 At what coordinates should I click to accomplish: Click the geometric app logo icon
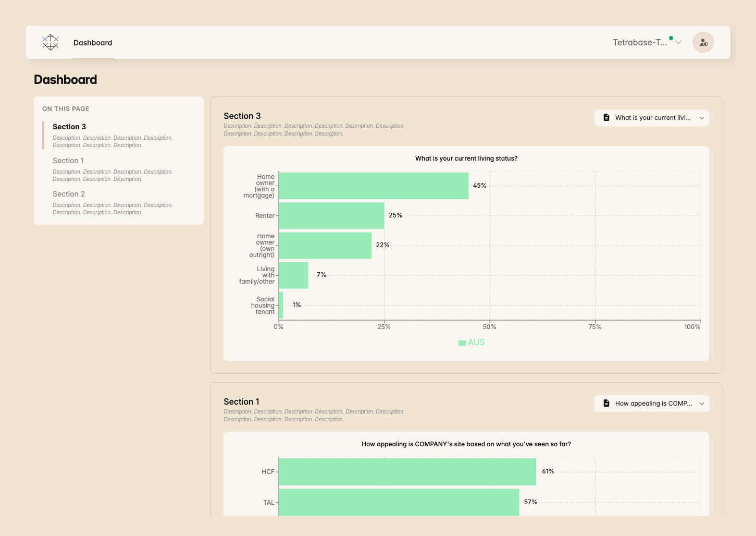point(51,42)
